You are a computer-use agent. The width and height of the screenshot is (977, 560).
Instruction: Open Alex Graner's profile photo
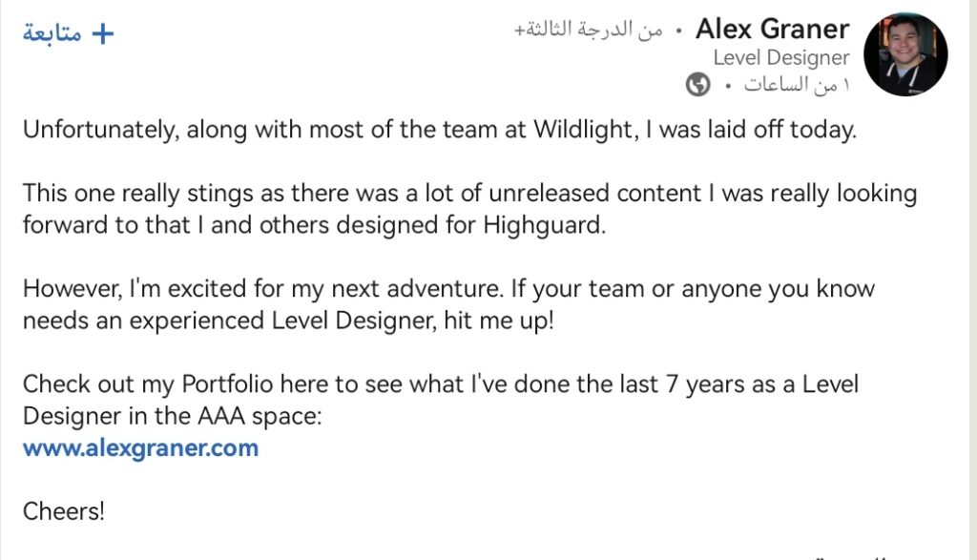pyautogui.click(x=904, y=54)
